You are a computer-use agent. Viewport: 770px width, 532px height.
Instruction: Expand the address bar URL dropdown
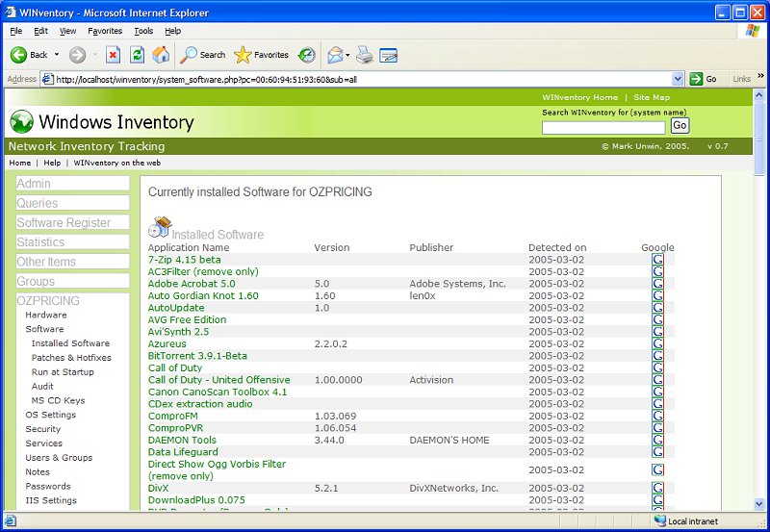tap(679, 79)
